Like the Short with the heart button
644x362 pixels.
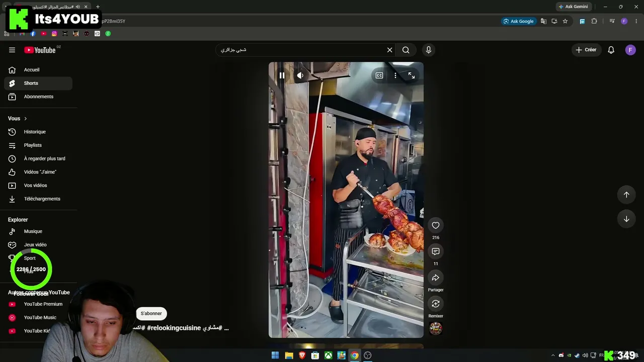(436, 225)
